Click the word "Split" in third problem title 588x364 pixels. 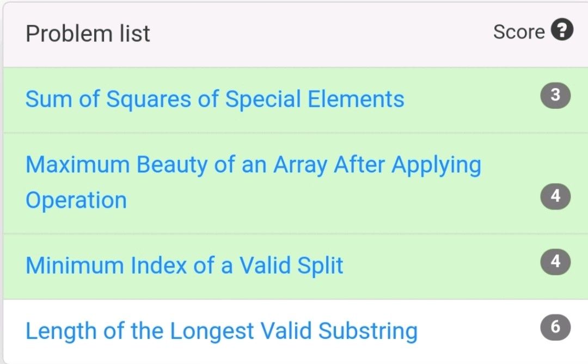point(322,266)
